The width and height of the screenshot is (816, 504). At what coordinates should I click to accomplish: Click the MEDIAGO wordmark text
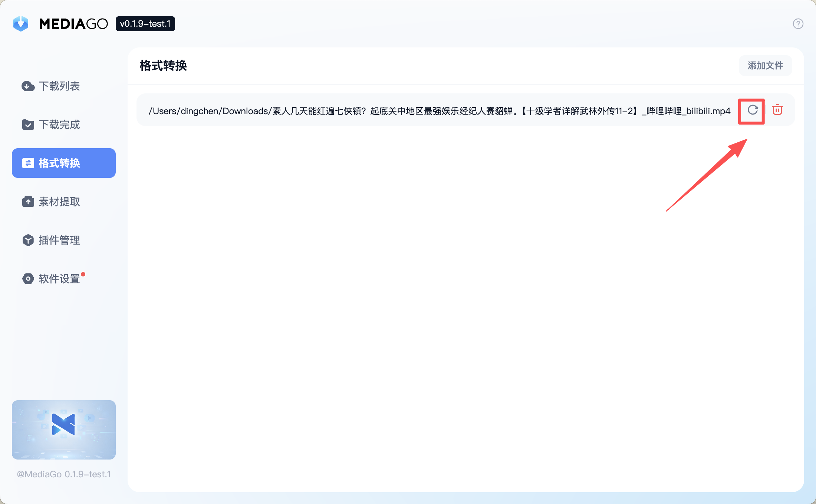73,23
